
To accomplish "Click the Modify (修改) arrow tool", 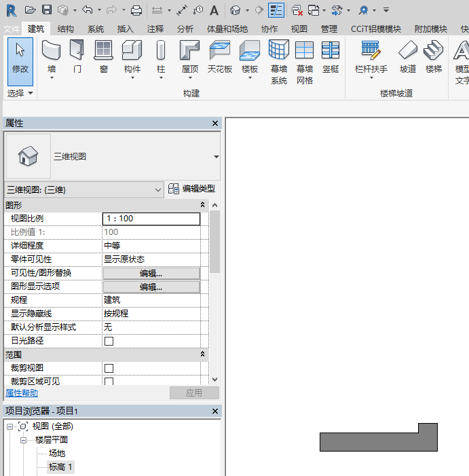I will (x=20, y=62).
